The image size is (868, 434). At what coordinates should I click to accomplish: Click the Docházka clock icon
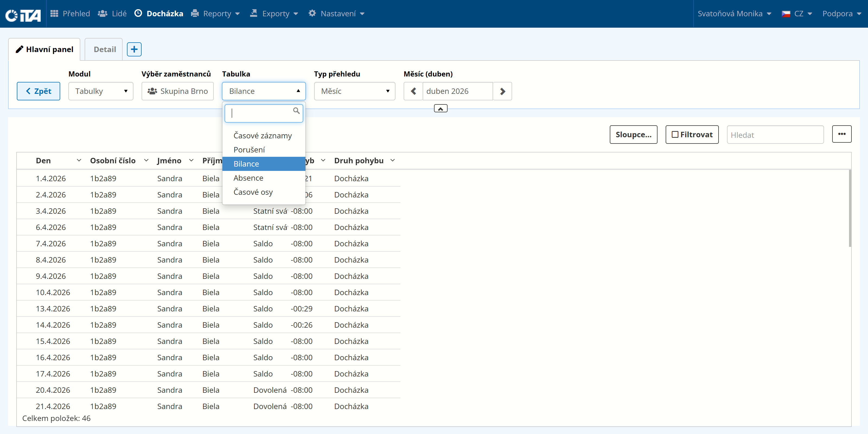[x=138, y=13]
